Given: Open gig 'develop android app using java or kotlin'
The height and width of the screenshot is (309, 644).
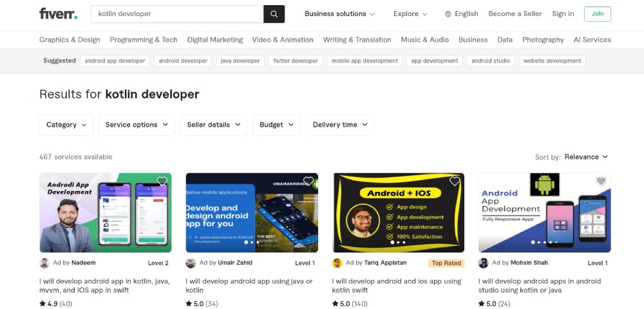Looking at the screenshot, I should tap(249, 286).
